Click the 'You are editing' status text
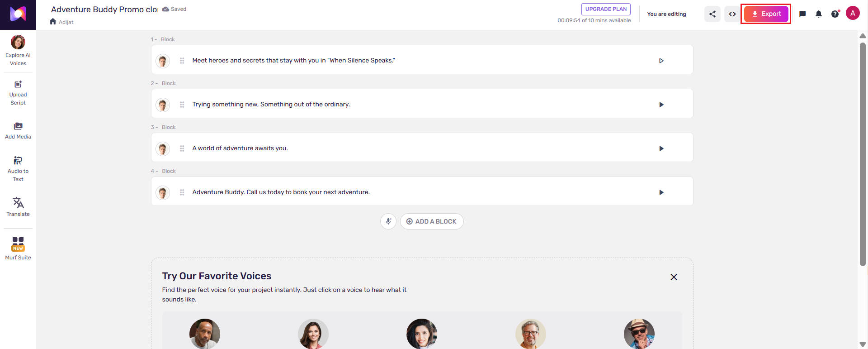This screenshot has width=868, height=349. (666, 14)
